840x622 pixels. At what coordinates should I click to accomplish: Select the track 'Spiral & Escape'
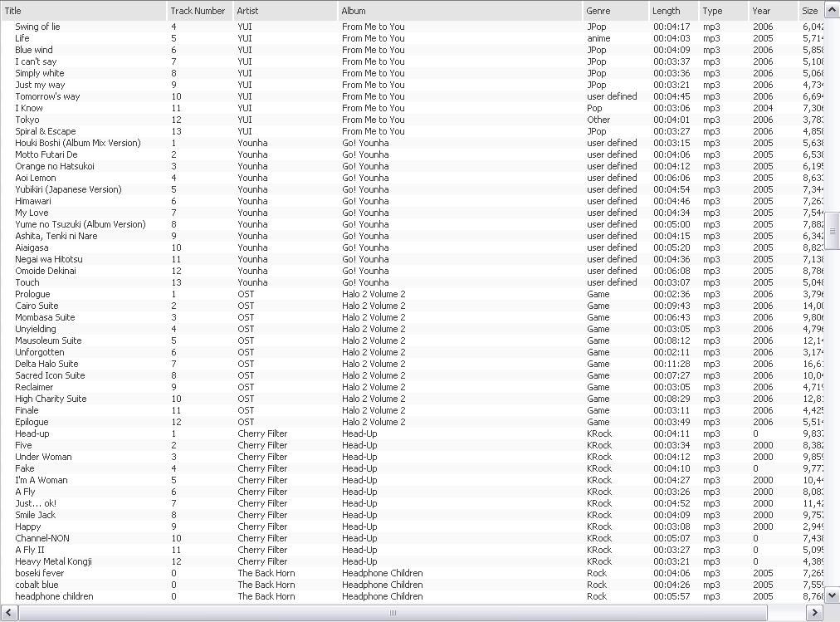46,132
